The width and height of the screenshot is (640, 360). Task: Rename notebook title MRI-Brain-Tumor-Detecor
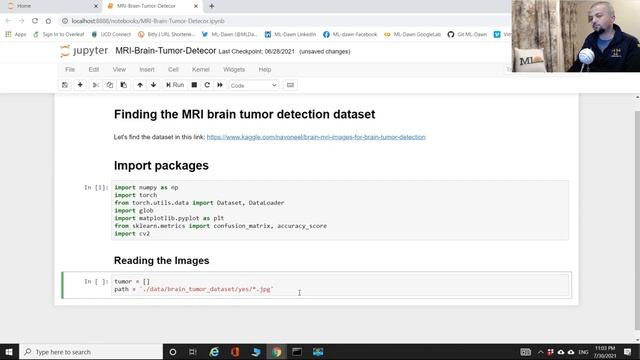[165, 51]
